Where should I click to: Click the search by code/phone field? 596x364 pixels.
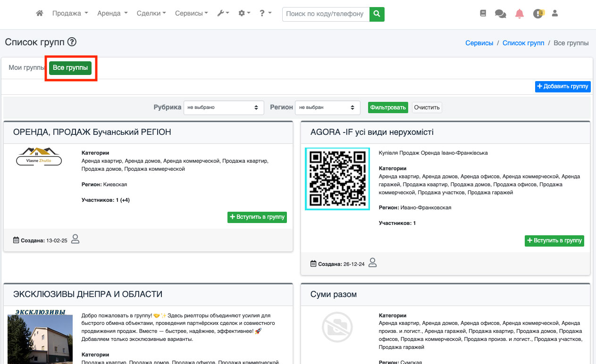pos(326,14)
